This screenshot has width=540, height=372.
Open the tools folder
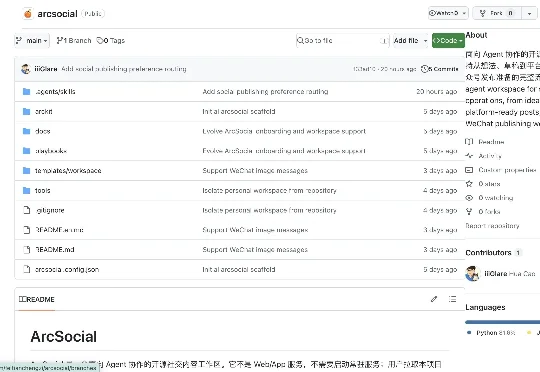(42, 190)
